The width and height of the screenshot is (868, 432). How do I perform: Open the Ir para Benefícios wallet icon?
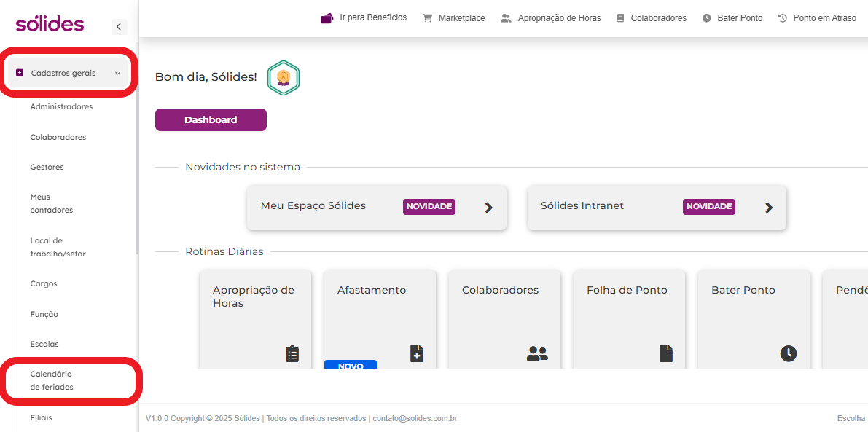(327, 18)
